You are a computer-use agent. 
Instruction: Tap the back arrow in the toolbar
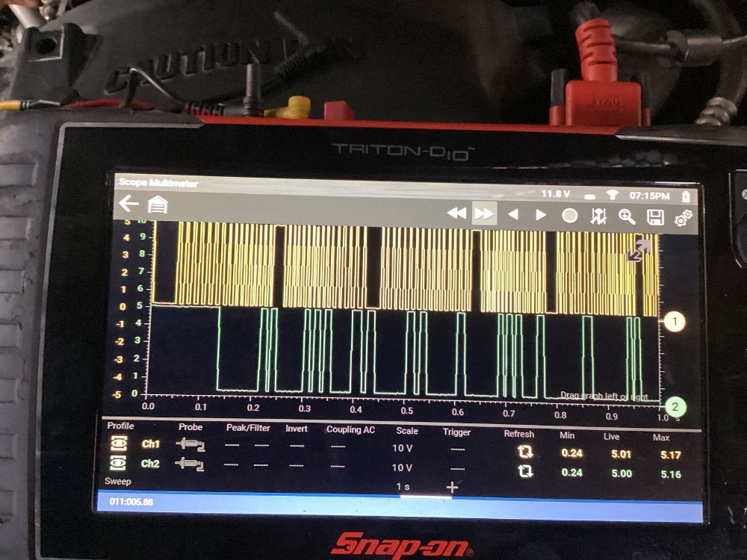[x=129, y=204]
